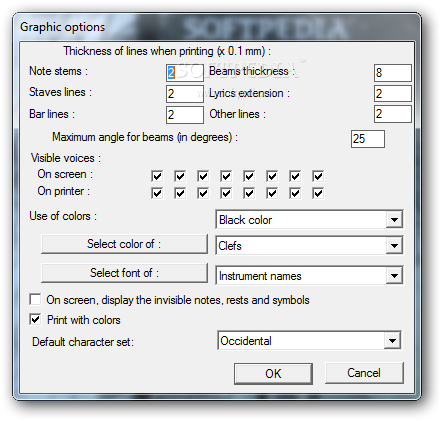Click the Bar lines thickness field
442x421 pixels.
click(x=185, y=115)
